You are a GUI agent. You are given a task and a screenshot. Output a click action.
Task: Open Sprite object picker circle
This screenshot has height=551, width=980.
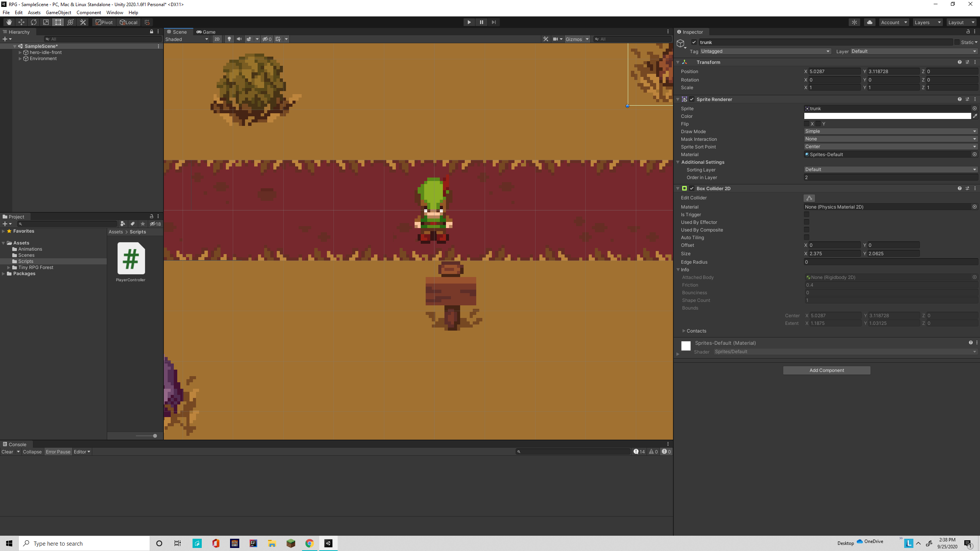(x=975, y=108)
